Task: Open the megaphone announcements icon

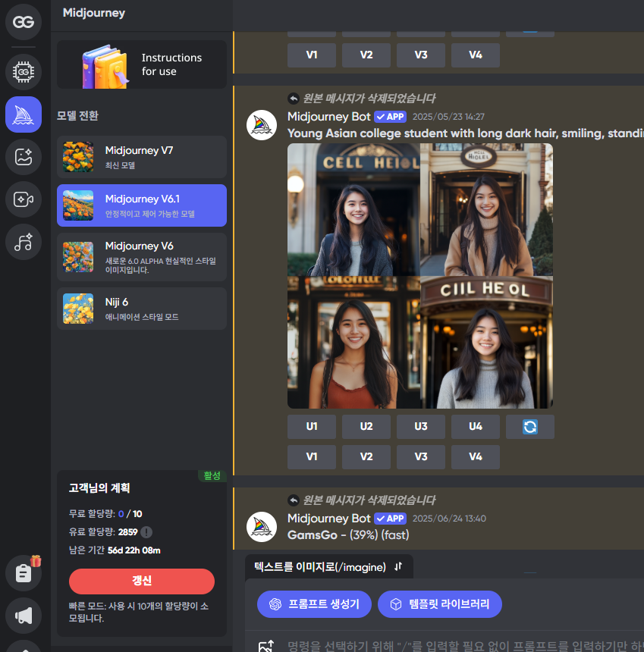Action: point(24,616)
